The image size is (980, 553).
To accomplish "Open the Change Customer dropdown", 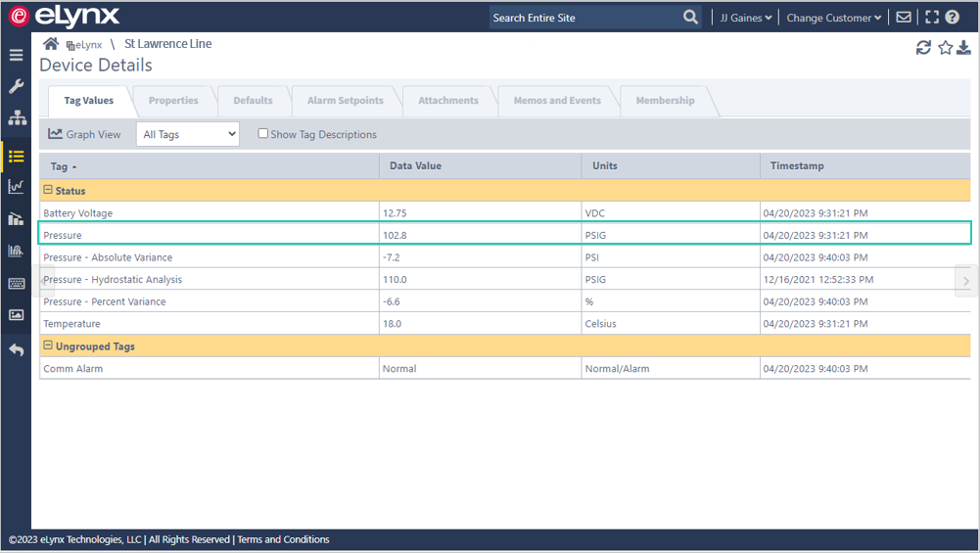I will click(x=834, y=18).
